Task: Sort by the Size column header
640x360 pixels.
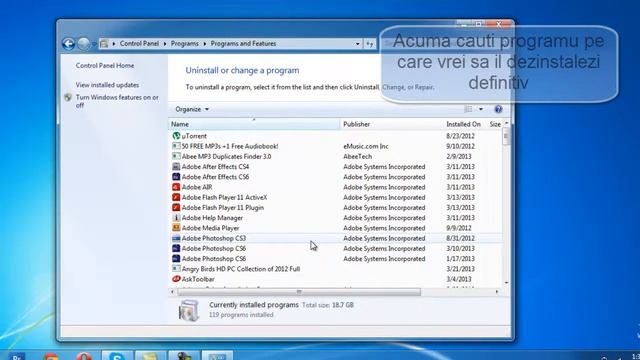Action: pyautogui.click(x=495, y=124)
